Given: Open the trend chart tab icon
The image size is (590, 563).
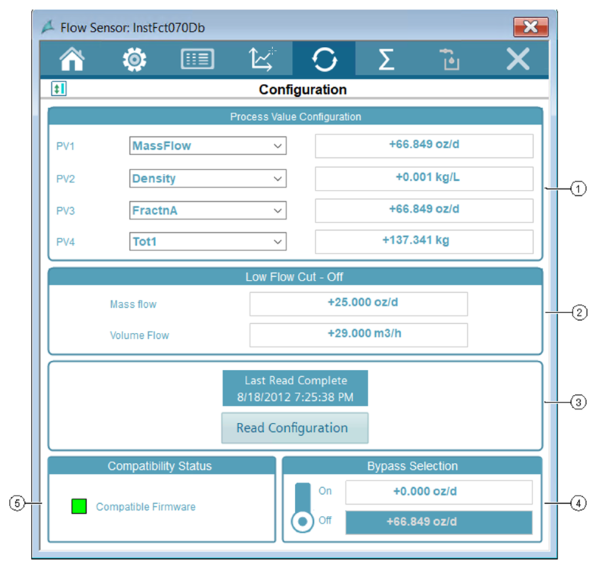Looking at the screenshot, I should click(262, 59).
